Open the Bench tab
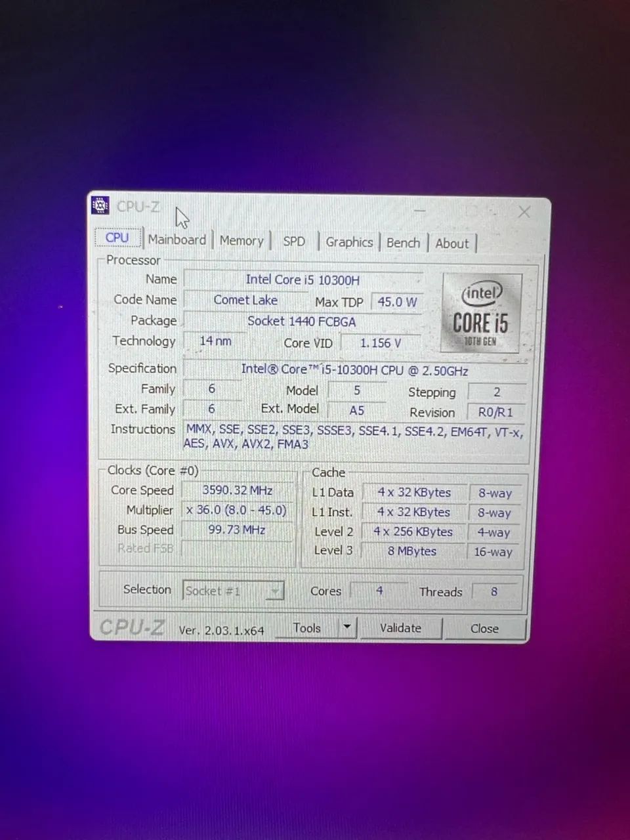Viewport: 630px width, 840px height. pos(403,243)
